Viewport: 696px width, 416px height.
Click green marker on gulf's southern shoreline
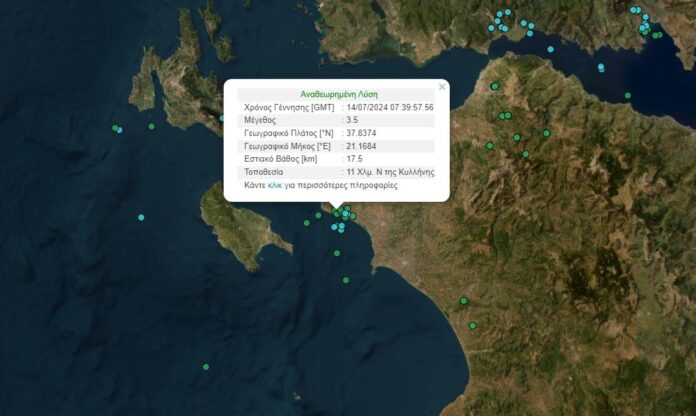pos(627,95)
